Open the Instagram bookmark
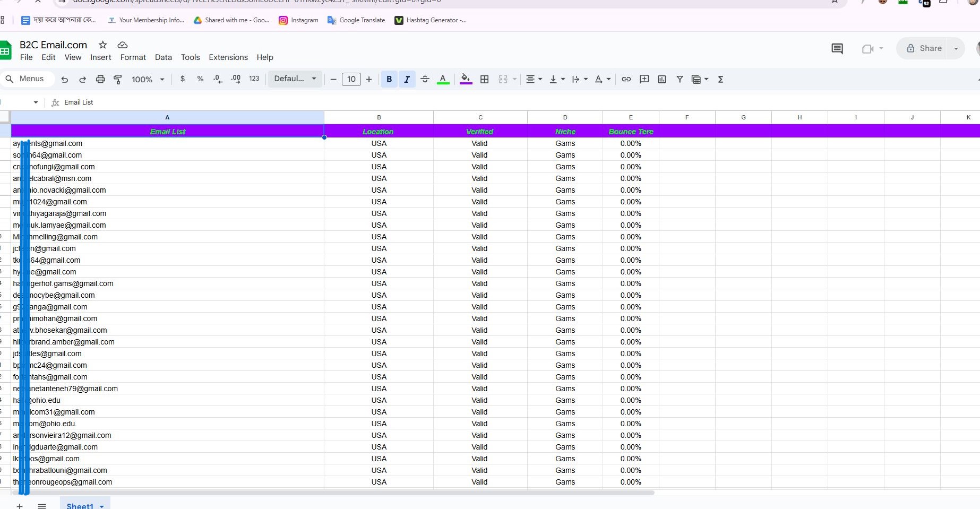This screenshot has height=509, width=980. pyautogui.click(x=298, y=20)
